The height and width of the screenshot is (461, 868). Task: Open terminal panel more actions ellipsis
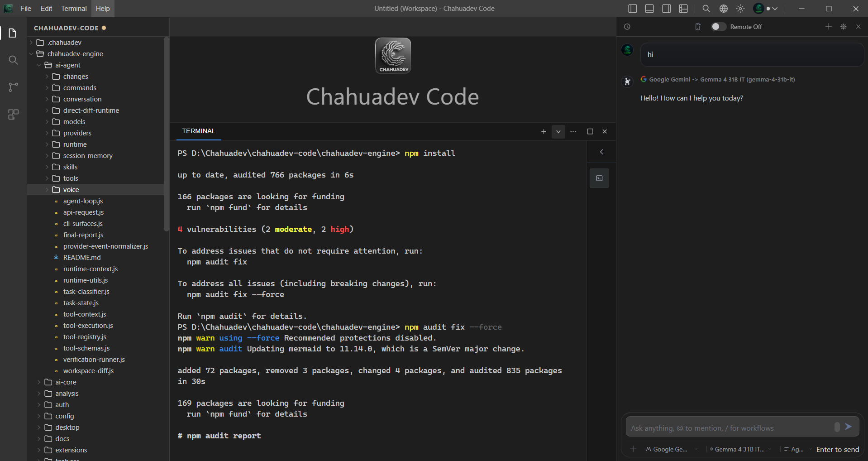573,132
